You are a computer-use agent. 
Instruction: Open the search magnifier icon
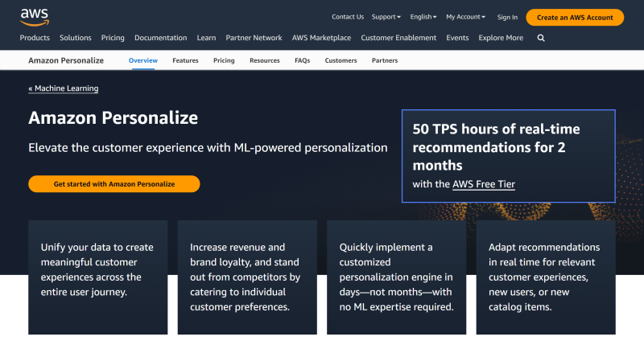[x=541, y=38]
